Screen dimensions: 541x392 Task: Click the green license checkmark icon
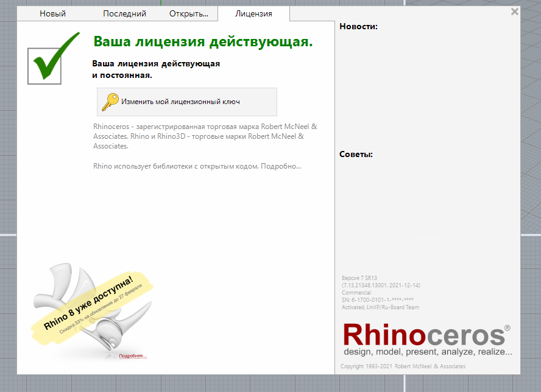tap(52, 59)
